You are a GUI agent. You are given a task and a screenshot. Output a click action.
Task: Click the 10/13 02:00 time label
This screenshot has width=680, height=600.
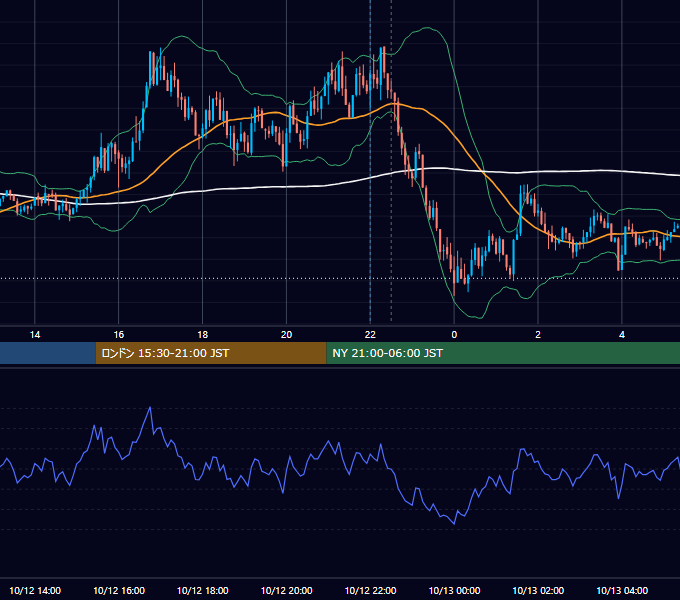click(x=538, y=590)
